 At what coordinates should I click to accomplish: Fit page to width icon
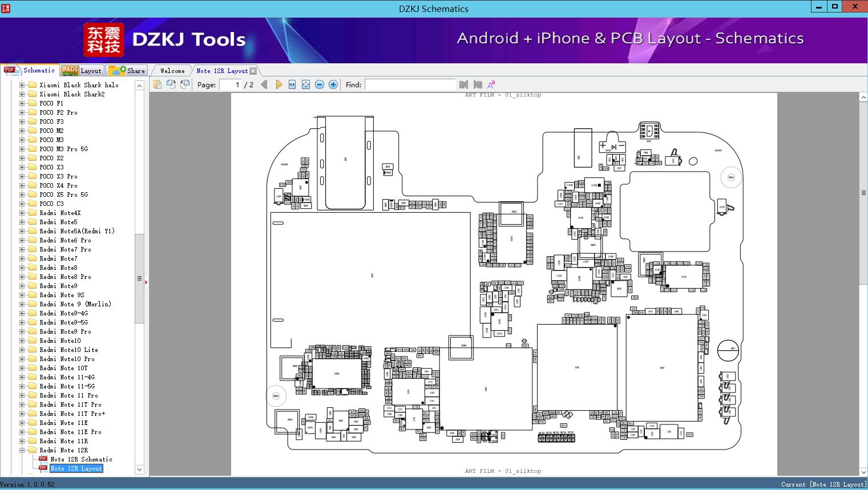[292, 84]
